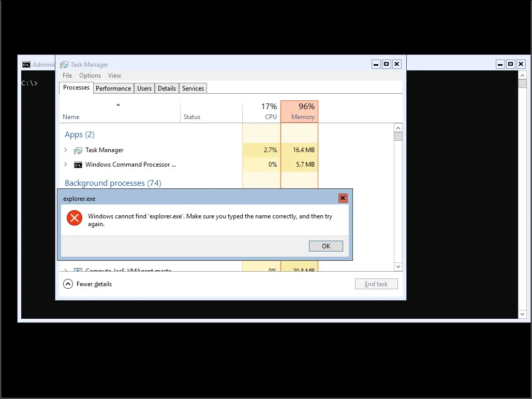The width and height of the screenshot is (532, 399).
Task: Close the explorer.exe error dialog
Action: point(343,198)
